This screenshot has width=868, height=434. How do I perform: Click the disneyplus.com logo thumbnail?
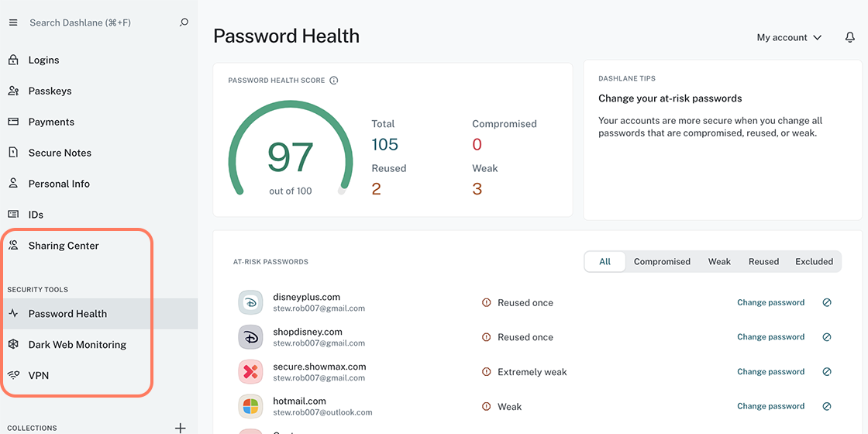tap(250, 303)
